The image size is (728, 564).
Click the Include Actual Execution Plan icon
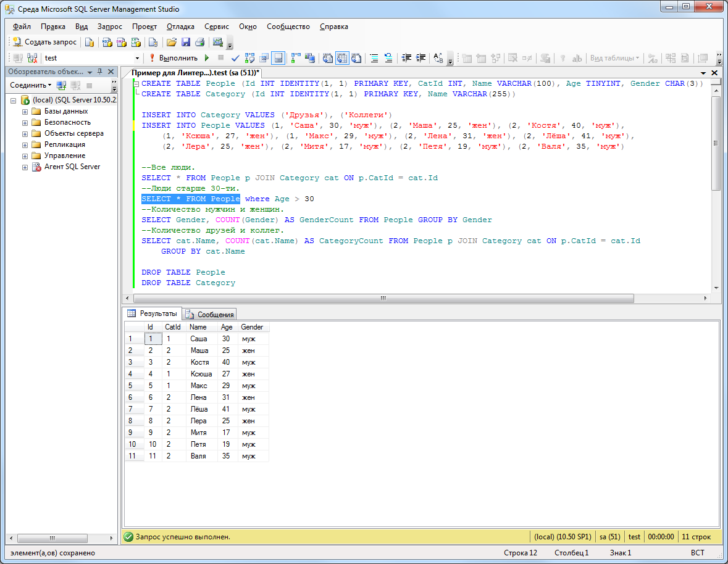point(296,58)
